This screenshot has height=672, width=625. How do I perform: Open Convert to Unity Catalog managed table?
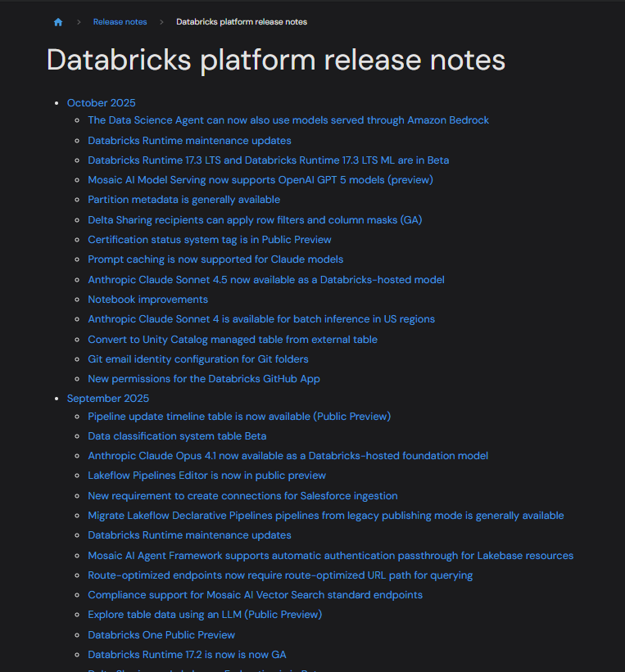tap(232, 340)
